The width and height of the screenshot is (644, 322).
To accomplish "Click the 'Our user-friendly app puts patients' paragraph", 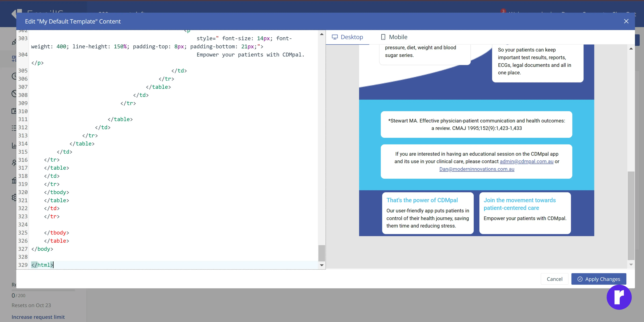I will (428, 218).
